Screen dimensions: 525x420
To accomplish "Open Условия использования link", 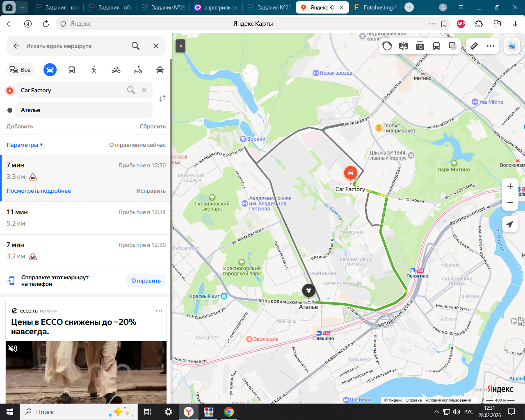I will [x=448, y=400].
